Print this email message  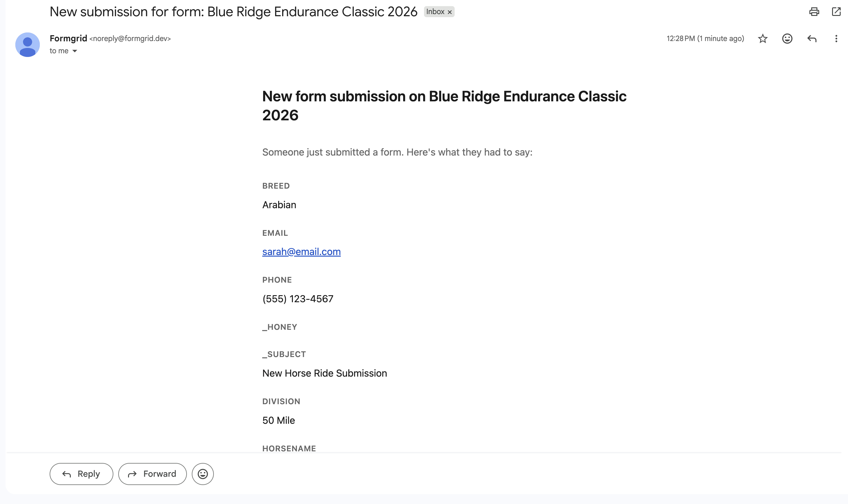coord(814,12)
